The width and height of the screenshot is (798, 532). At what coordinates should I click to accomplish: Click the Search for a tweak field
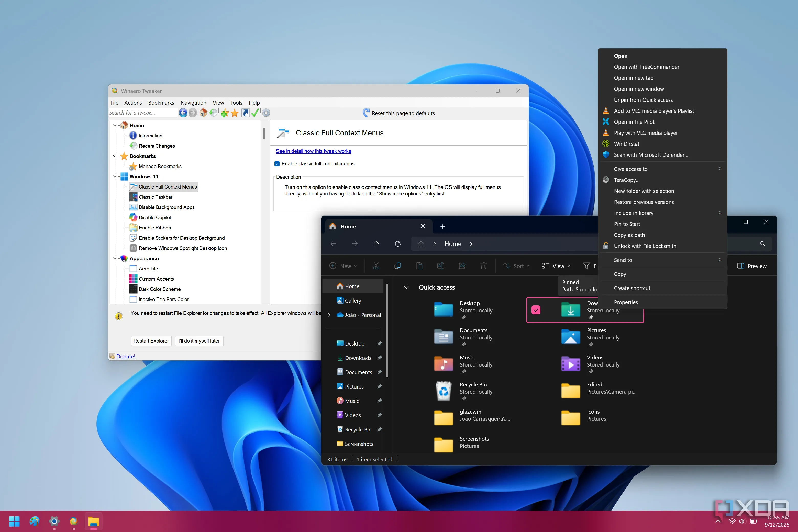pos(142,113)
